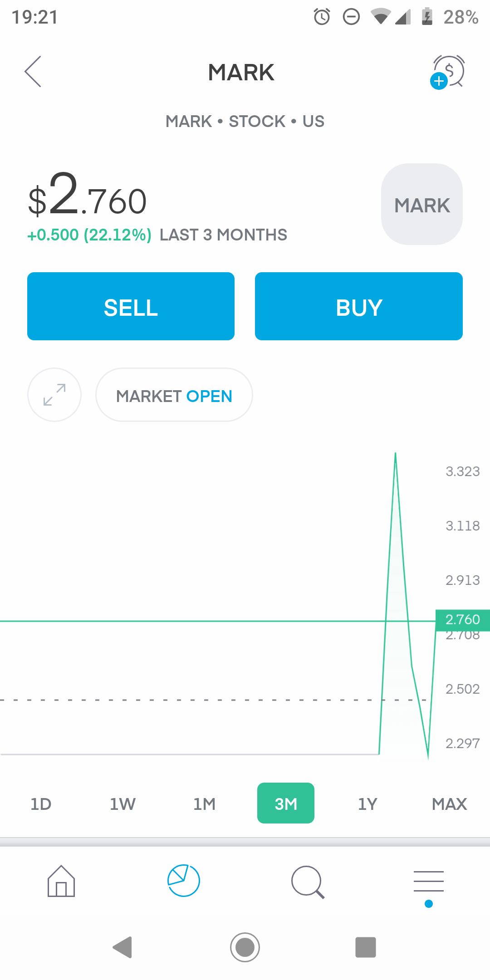This screenshot has height=980, width=490.
Task: Switch chart range to 1D
Action: [41, 804]
